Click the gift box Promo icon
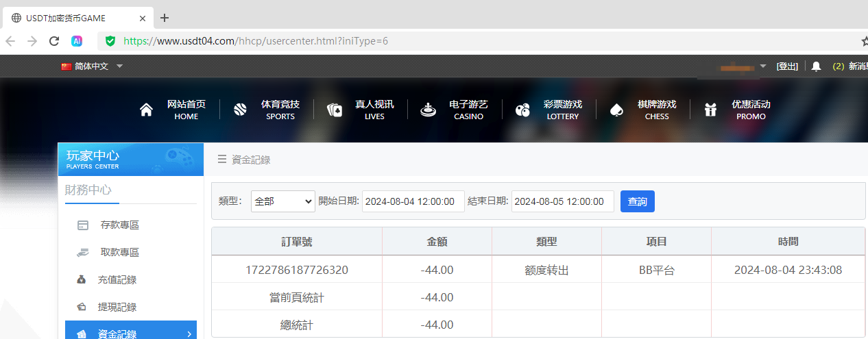 pos(710,110)
